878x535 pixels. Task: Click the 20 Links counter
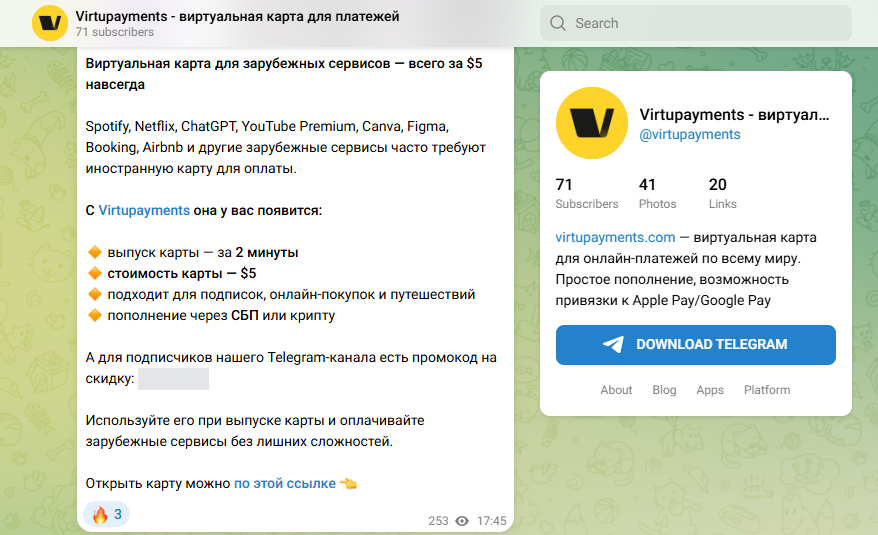click(722, 193)
